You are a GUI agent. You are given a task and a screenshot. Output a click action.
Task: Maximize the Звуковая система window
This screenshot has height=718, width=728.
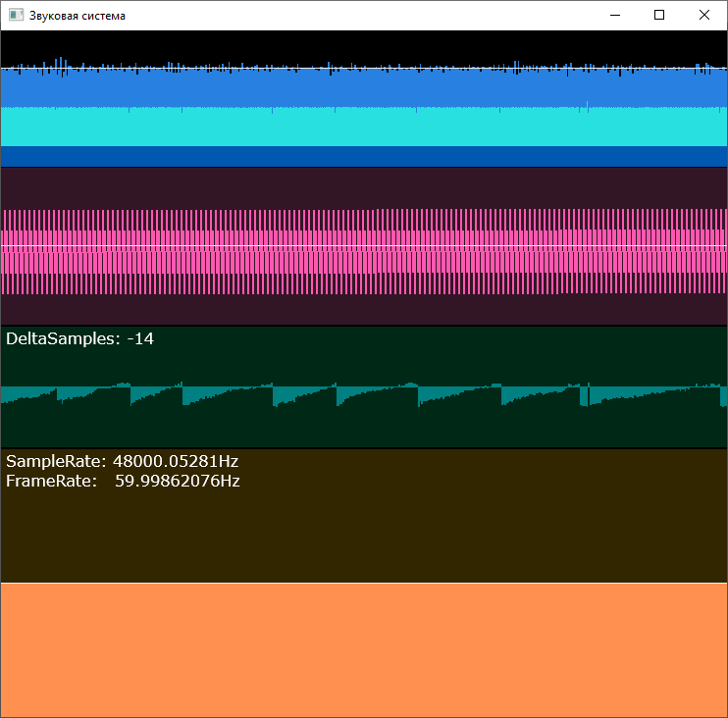click(659, 15)
